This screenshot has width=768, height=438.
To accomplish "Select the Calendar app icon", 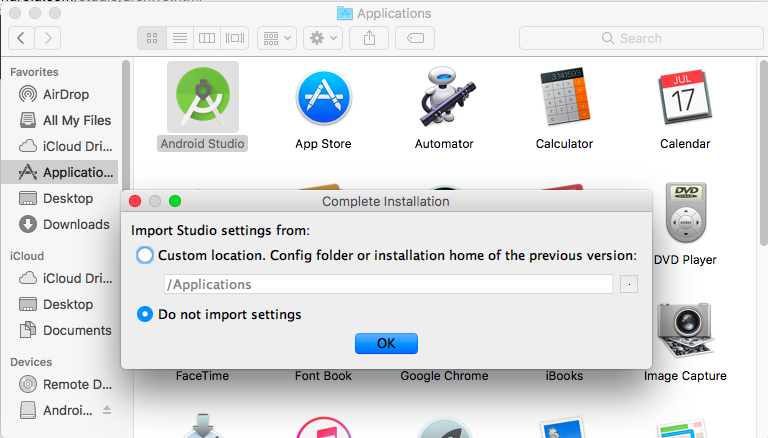I will coord(685,97).
